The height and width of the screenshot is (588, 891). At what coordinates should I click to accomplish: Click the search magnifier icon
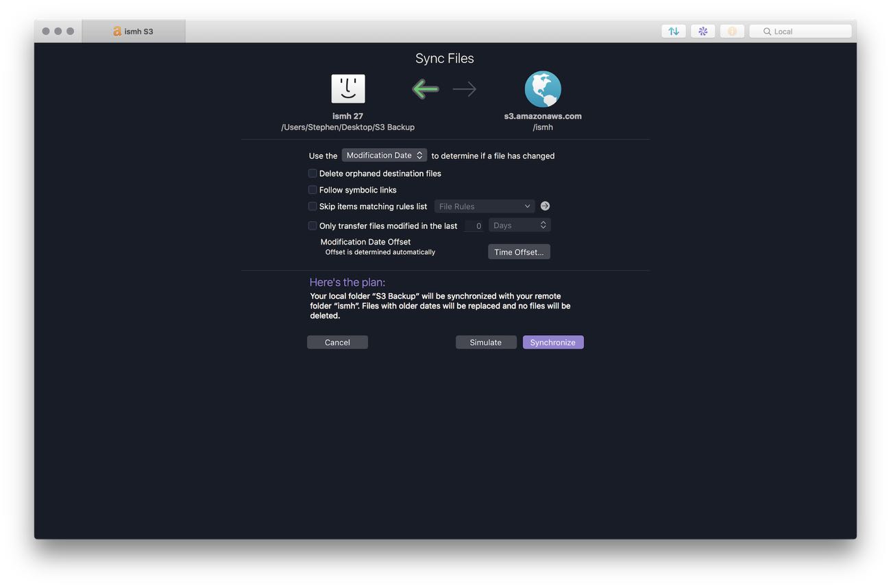pyautogui.click(x=767, y=32)
